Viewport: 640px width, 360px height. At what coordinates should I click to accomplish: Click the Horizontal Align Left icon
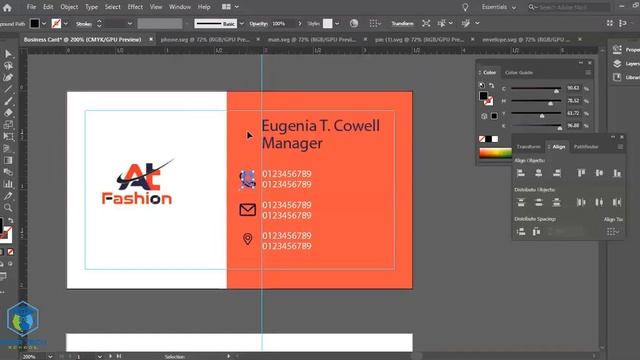pos(521,173)
